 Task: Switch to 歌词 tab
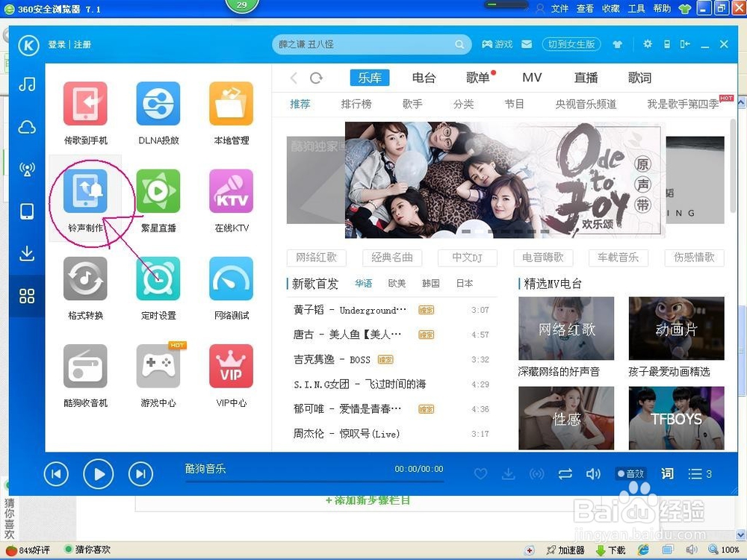click(639, 78)
